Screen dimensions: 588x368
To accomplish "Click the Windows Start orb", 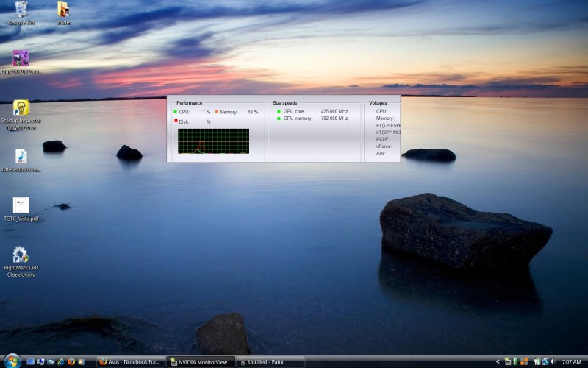I will (x=12, y=361).
